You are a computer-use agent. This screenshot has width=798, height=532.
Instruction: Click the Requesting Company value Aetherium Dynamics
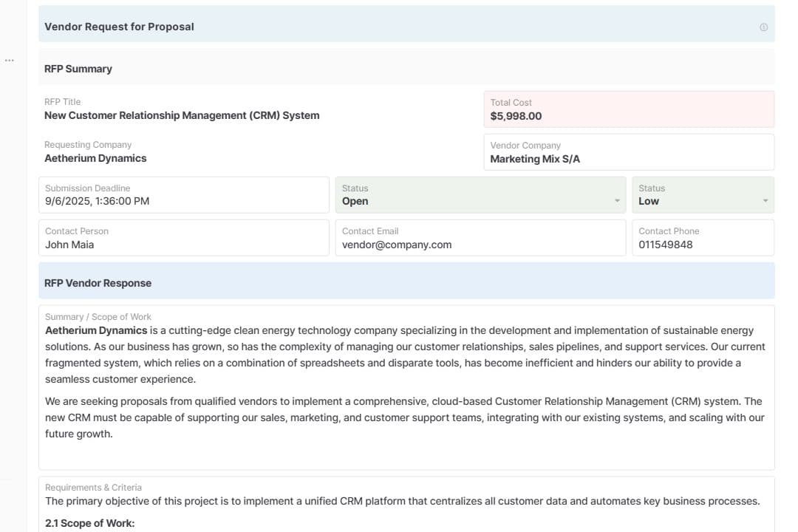coord(95,158)
